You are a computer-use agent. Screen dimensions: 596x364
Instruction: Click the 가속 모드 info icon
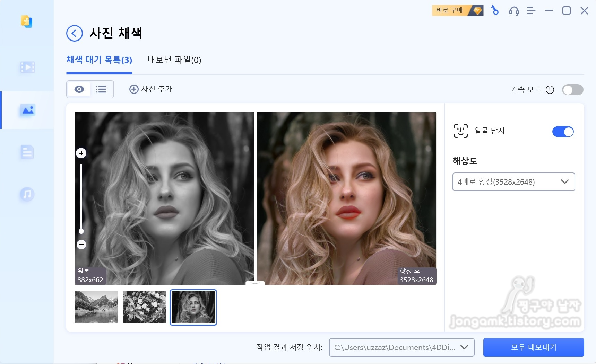click(x=550, y=90)
